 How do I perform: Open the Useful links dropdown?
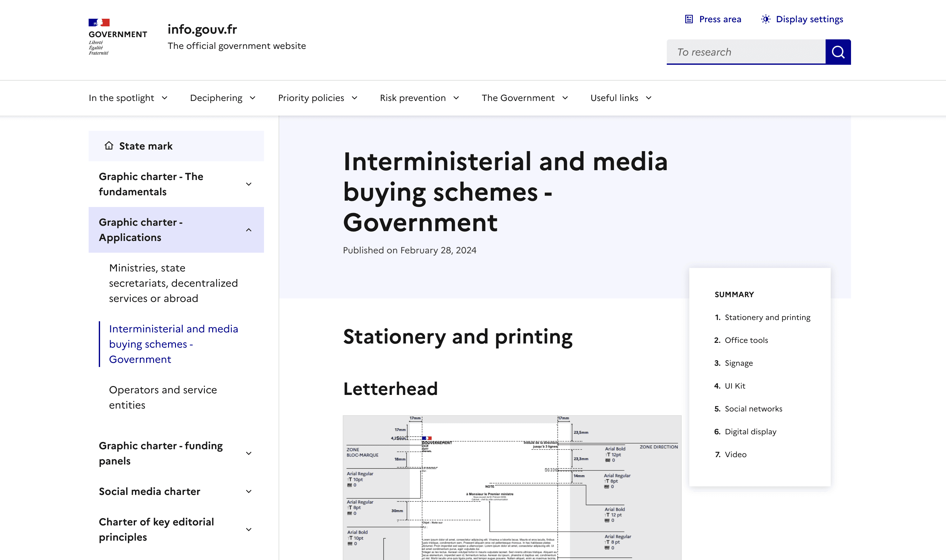coord(621,98)
